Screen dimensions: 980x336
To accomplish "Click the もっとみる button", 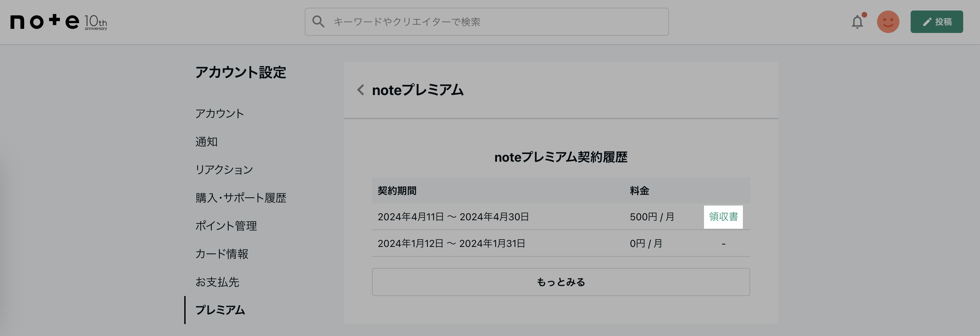I will pyautogui.click(x=561, y=282).
